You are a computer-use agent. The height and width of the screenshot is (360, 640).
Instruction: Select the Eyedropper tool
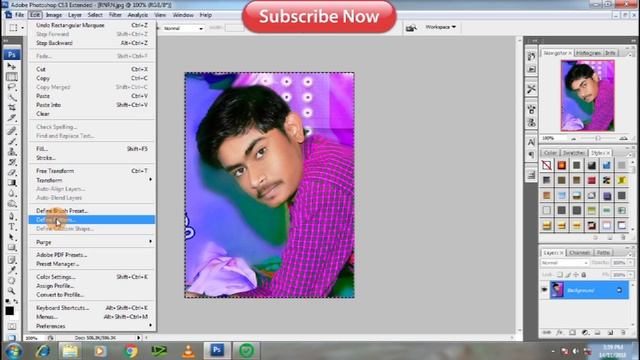click(11, 270)
